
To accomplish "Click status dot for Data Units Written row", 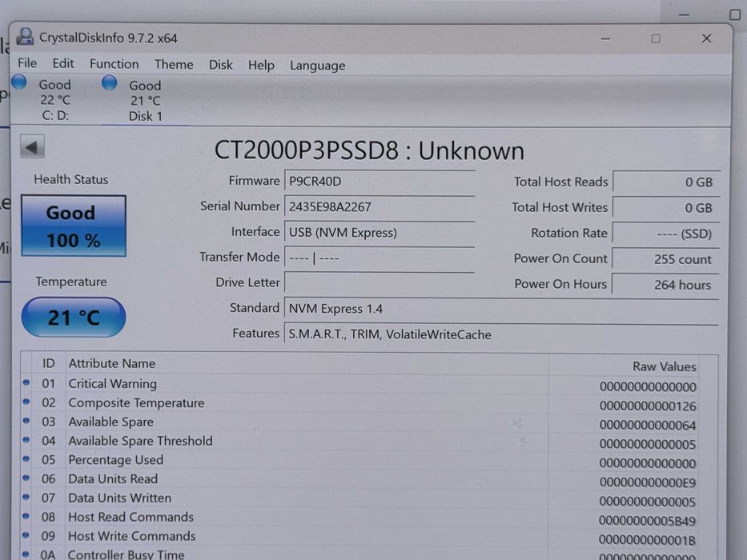I will coord(26,497).
